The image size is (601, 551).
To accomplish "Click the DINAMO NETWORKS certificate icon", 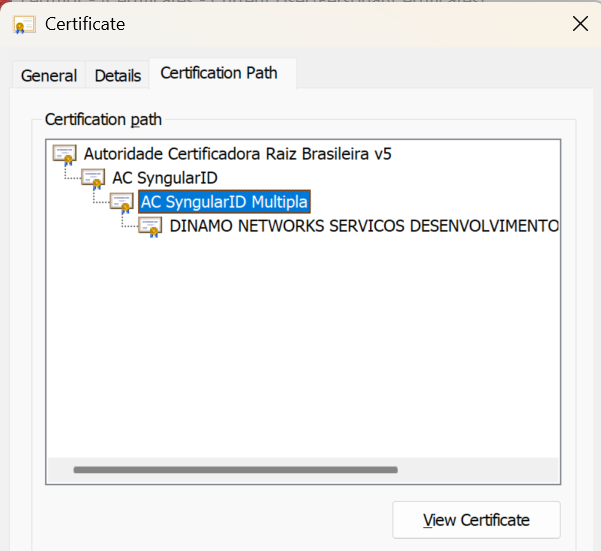I will coord(151,226).
